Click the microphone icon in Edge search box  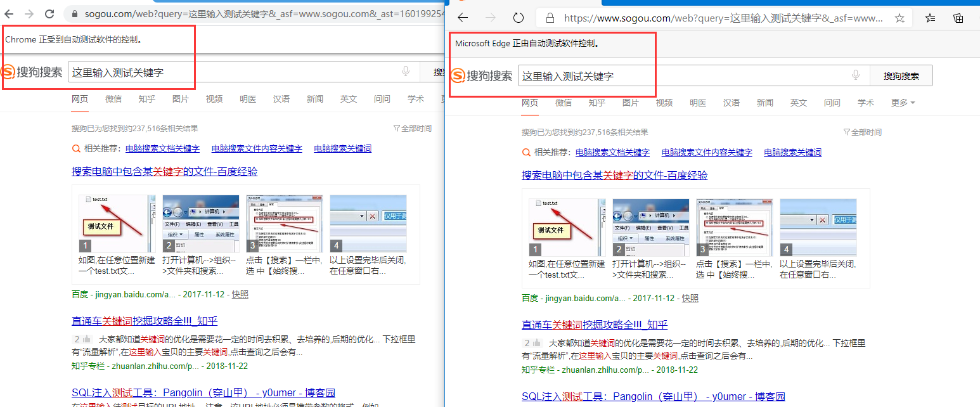point(856,75)
